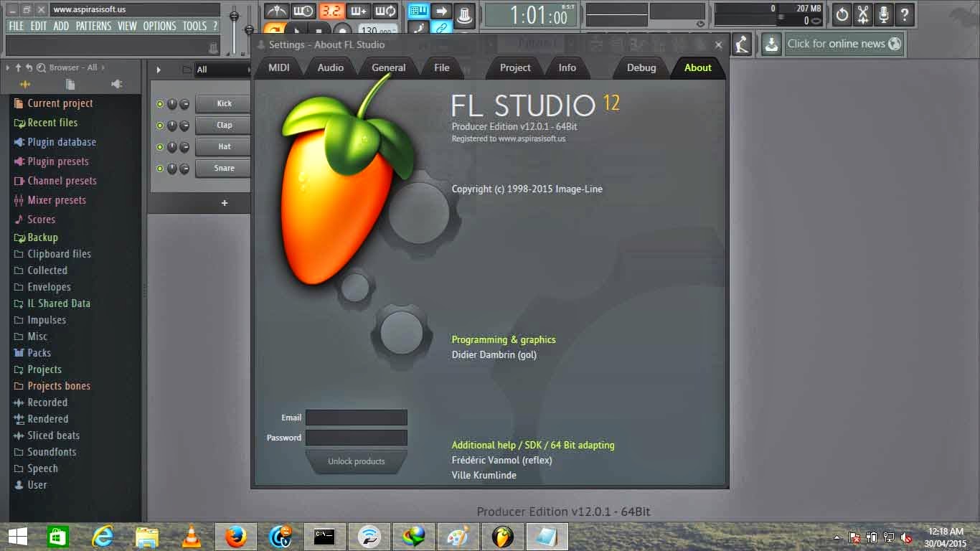Click the download content library icon
980x551 pixels.
point(771,44)
